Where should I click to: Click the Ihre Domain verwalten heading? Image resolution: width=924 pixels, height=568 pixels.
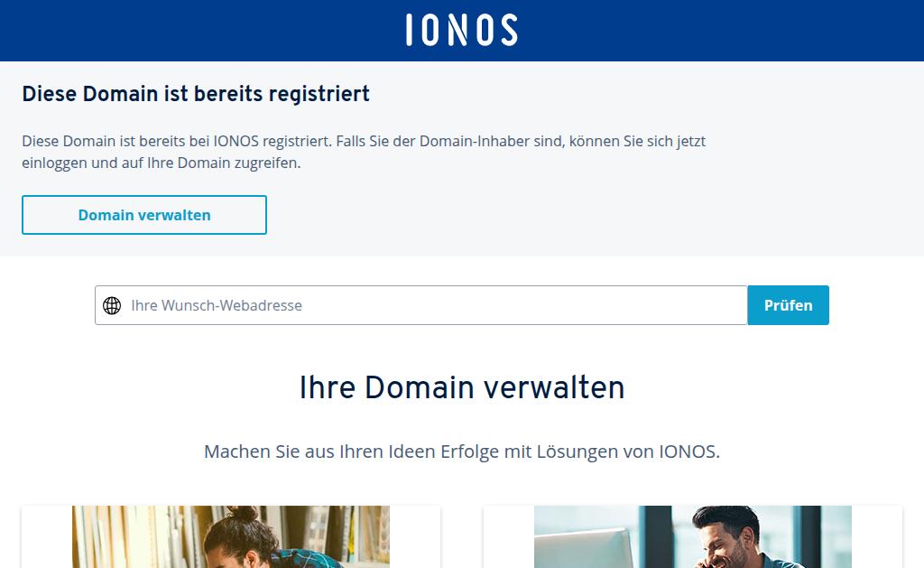(462, 387)
